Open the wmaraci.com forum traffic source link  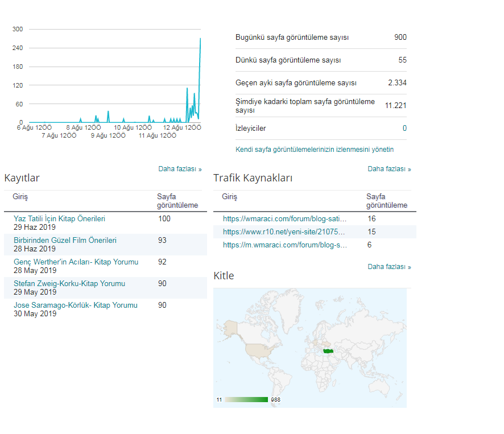[x=284, y=218]
